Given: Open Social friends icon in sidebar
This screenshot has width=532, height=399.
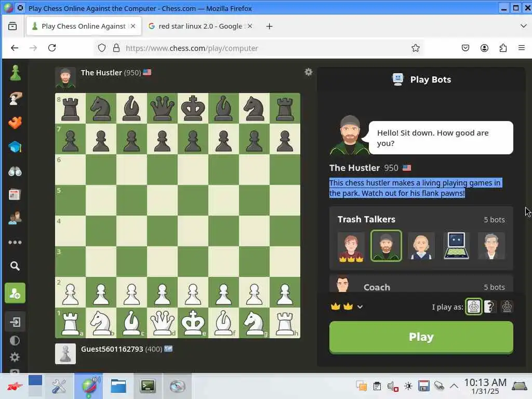Looking at the screenshot, I should pos(15,218).
